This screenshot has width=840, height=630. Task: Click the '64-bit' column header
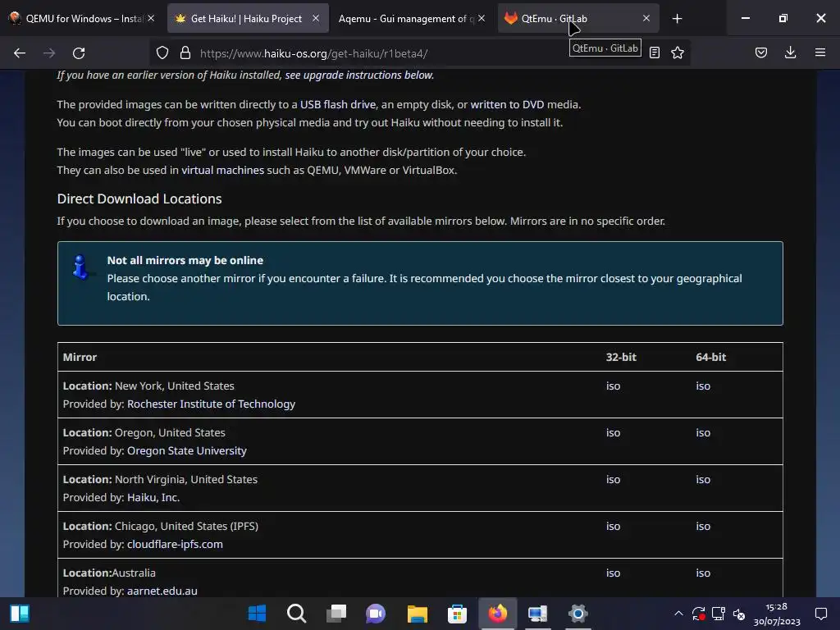711,357
